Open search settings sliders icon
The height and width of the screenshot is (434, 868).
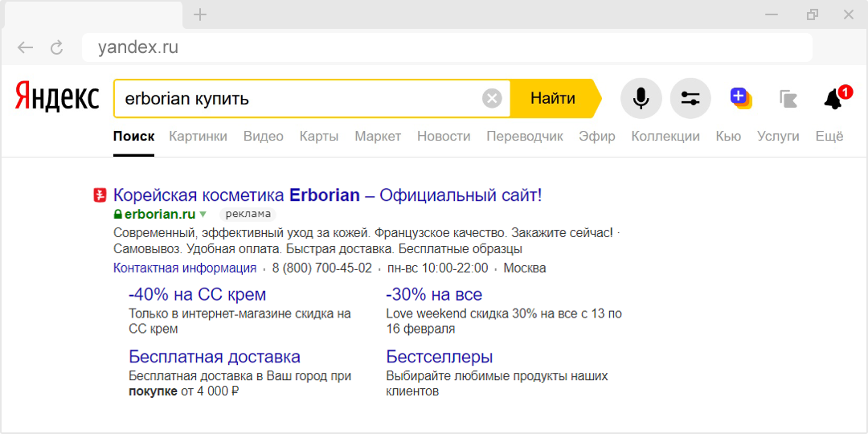click(690, 99)
